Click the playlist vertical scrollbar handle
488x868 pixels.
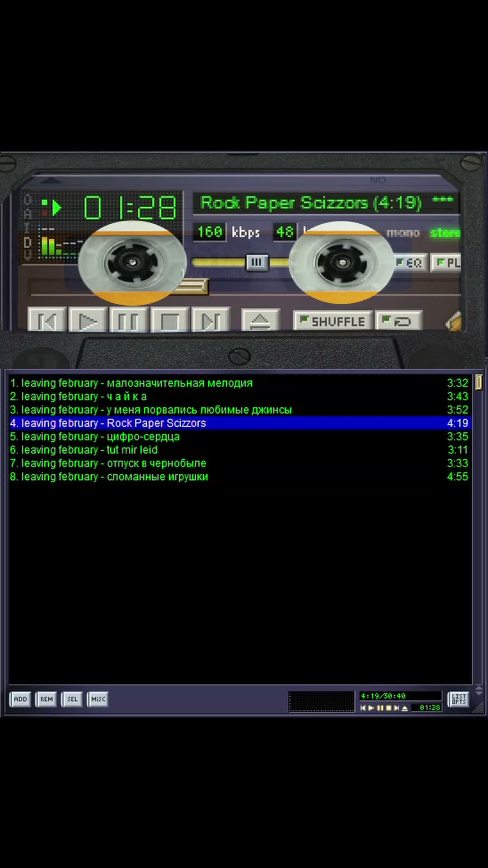[479, 382]
